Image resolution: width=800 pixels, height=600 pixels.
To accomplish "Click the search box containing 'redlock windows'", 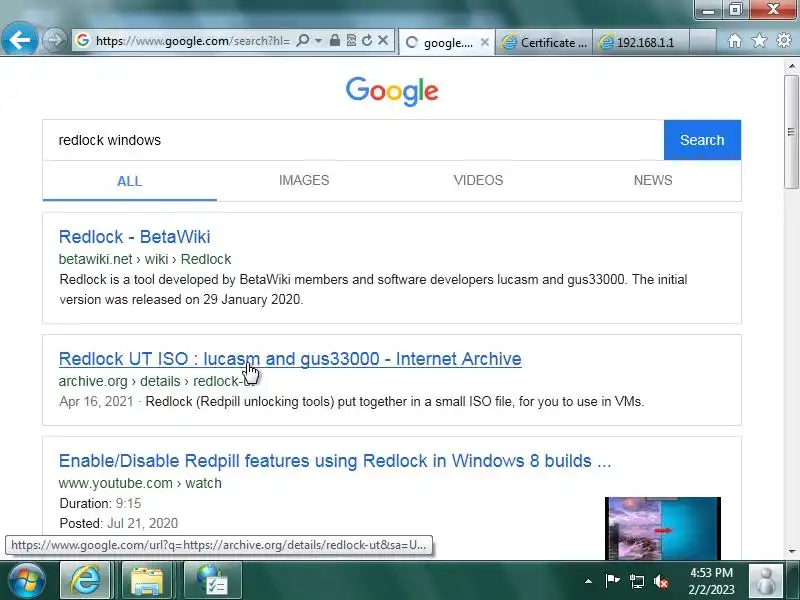I will click(353, 140).
